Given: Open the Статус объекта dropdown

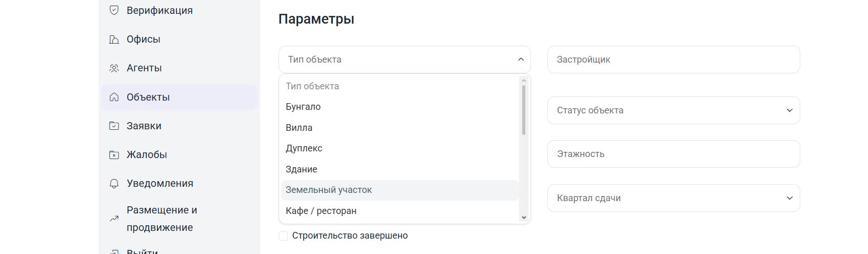Looking at the screenshot, I should (674, 110).
